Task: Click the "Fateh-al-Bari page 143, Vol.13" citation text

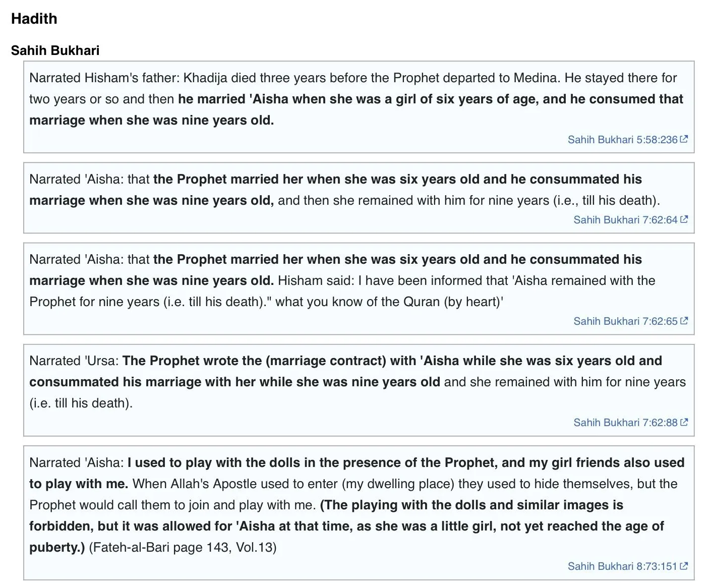Action: [x=183, y=547]
